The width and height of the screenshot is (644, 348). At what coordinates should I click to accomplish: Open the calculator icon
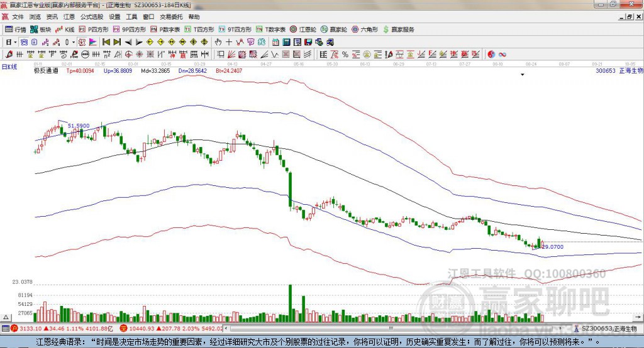coord(286,42)
